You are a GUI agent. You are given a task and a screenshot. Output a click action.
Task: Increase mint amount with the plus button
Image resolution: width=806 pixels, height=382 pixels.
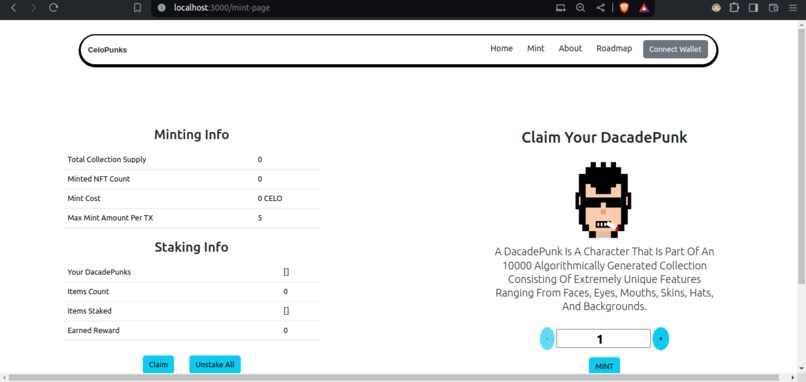click(661, 339)
